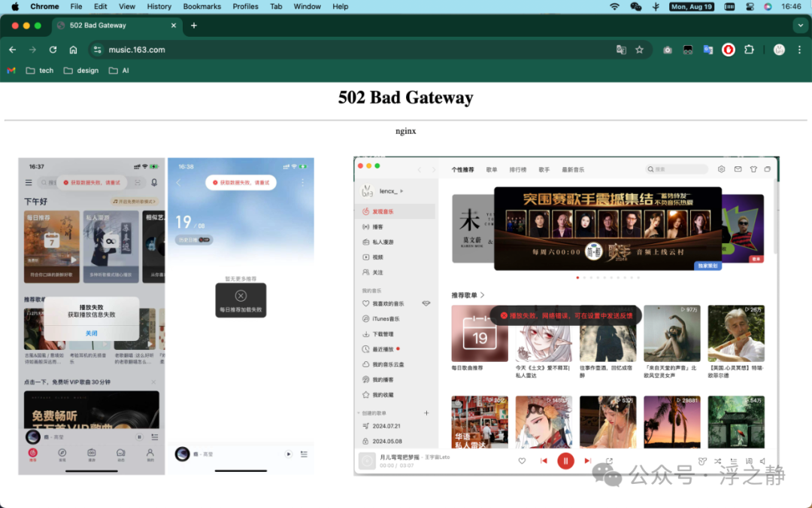The height and width of the screenshot is (508, 812).
Task: Collapse 创建的歌单 section arrow
Action: coord(359,413)
